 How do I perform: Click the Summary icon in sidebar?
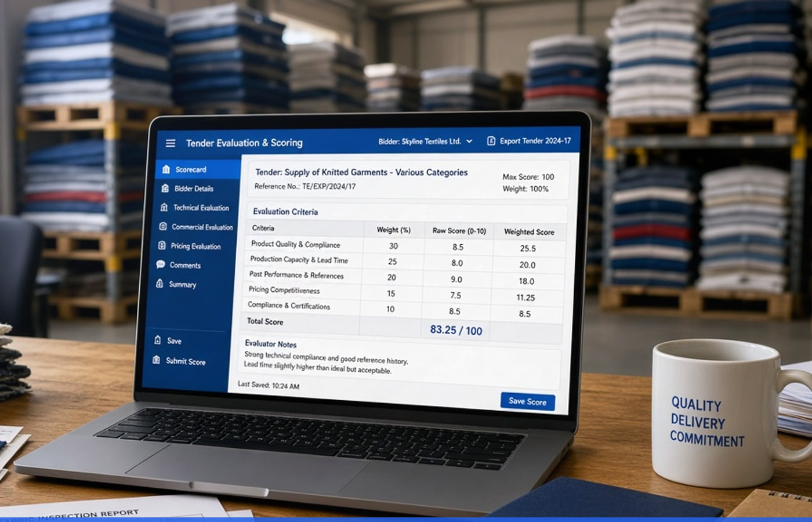[159, 284]
